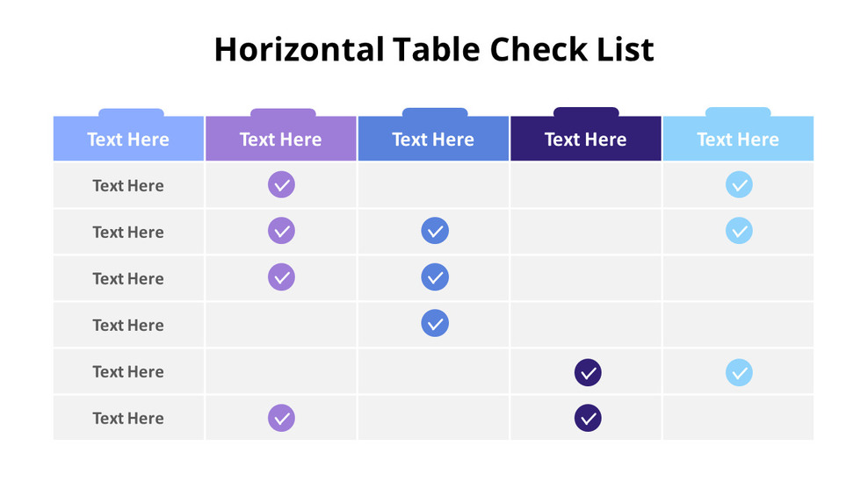868x488 pixels.
Task: Click the purple checkmark in the last row
Action: click(x=281, y=418)
